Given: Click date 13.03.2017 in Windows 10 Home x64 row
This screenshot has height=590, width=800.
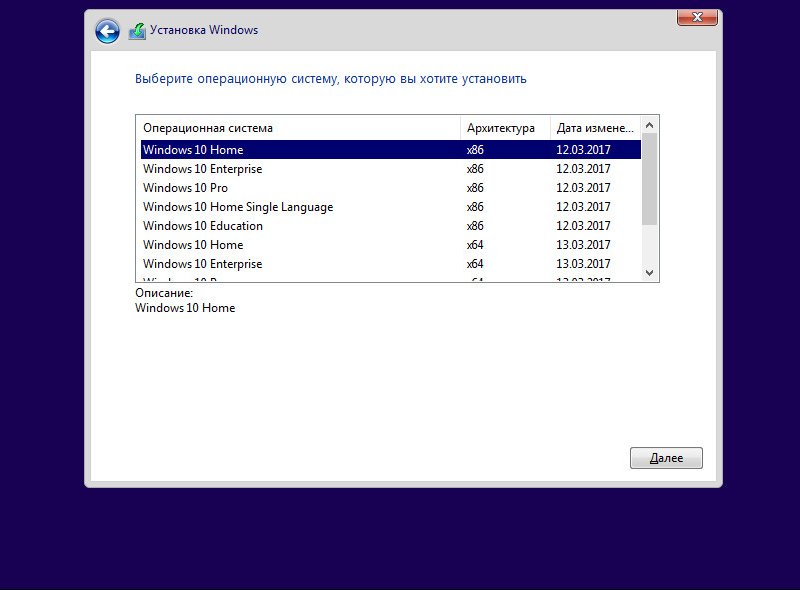Looking at the screenshot, I should (583, 245).
